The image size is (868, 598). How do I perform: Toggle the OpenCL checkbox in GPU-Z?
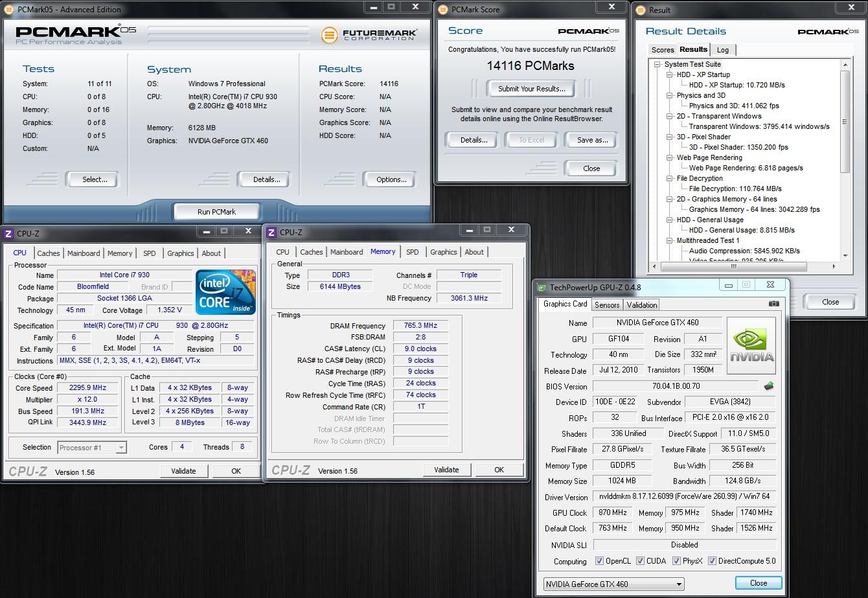[599, 561]
